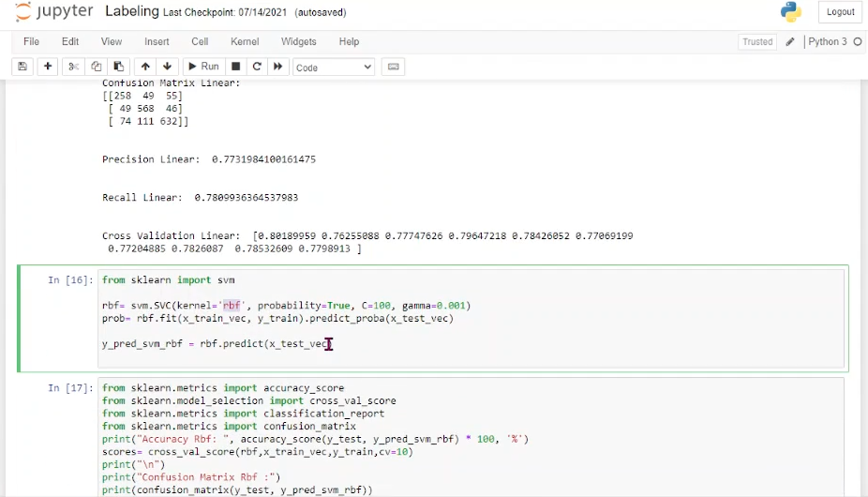Viewport: 868px width, 497px height.
Task: Restart the kernel with circular arrow
Action: pyautogui.click(x=257, y=67)
